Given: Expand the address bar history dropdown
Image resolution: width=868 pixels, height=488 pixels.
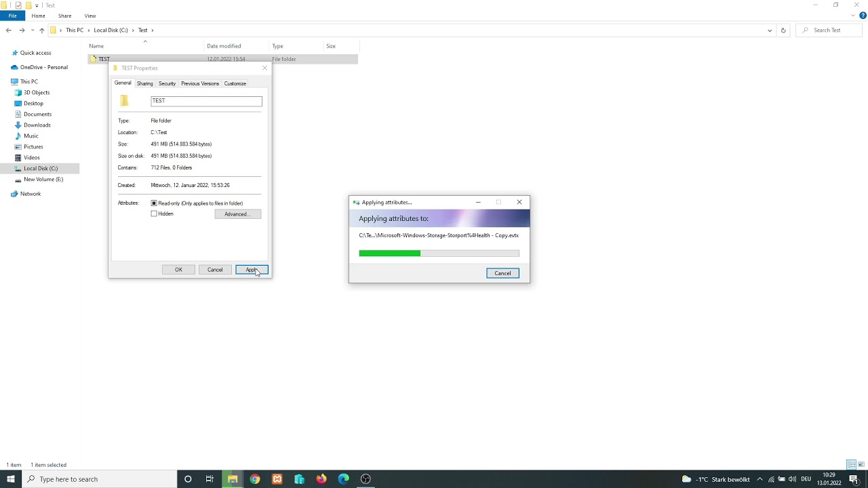Looking at the screenshot, I should point(770,30).
